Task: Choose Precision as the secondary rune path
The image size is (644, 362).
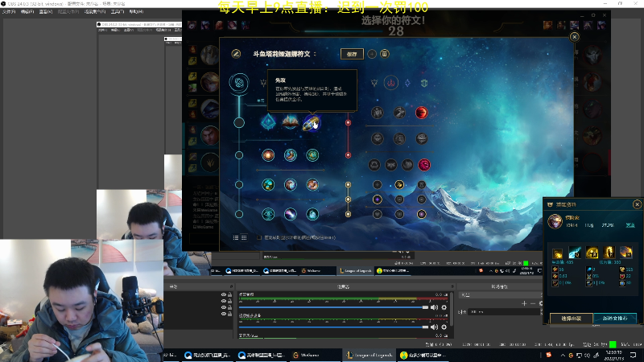Action: coord(374,83)
